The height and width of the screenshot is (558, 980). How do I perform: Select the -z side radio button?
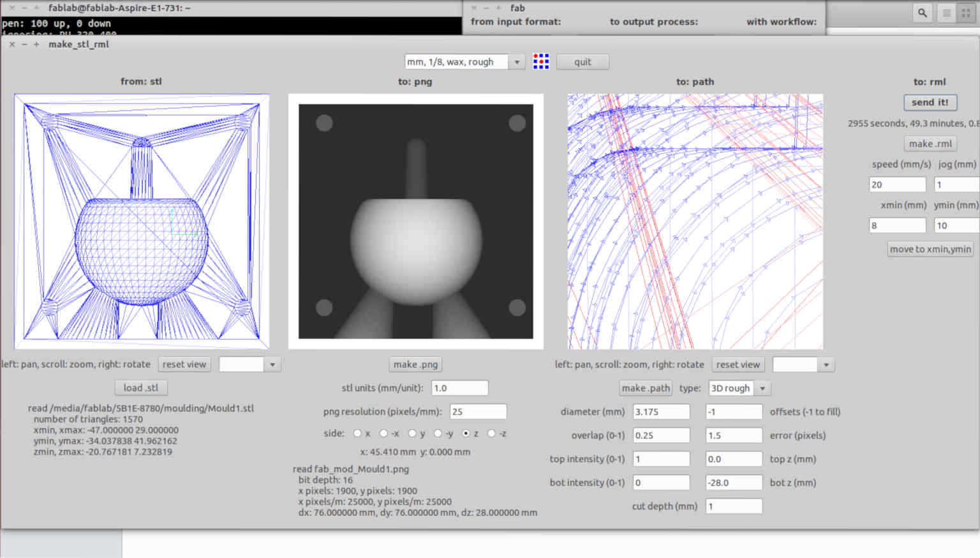coord(491,434)
